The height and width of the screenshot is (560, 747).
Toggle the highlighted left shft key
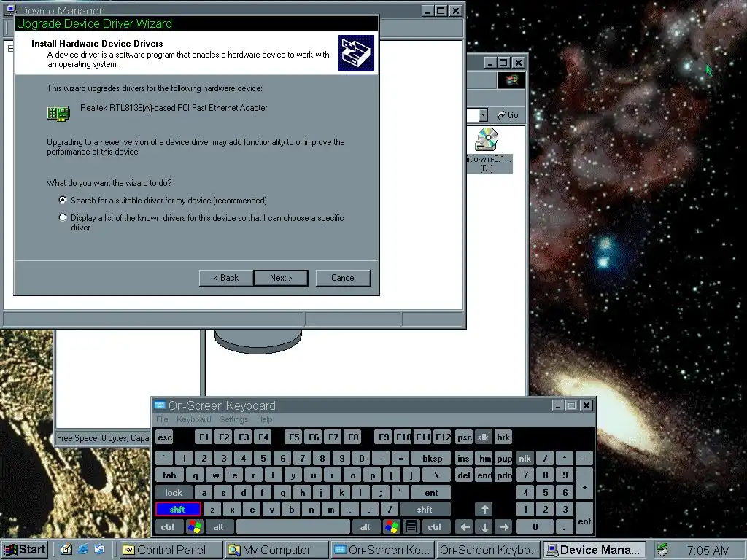178,509
